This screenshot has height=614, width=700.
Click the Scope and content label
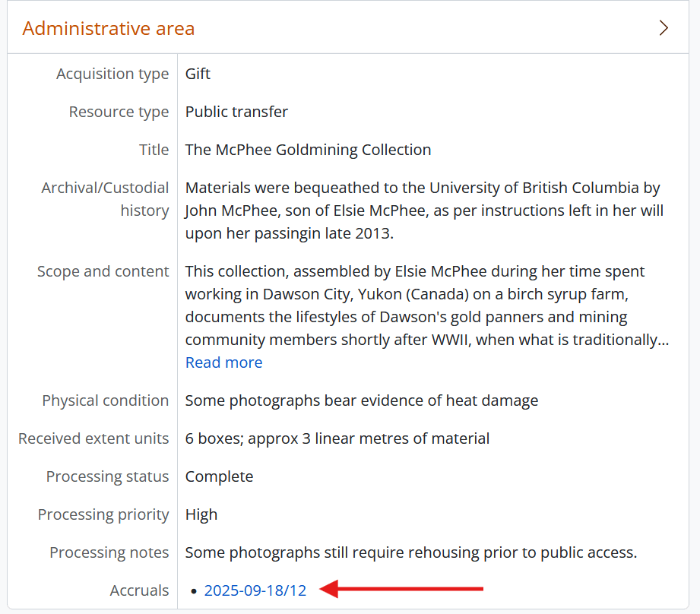pyautogui.click(x=103, y=271)
